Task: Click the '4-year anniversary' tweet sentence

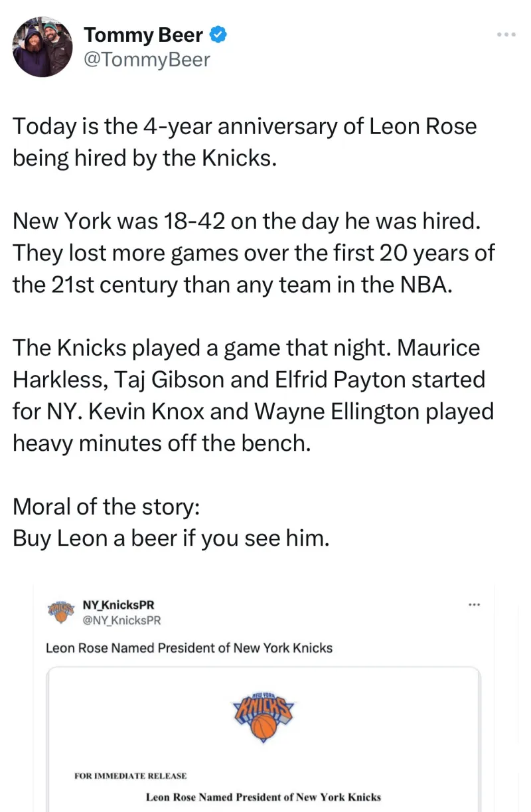Action: tap(244, 126)
